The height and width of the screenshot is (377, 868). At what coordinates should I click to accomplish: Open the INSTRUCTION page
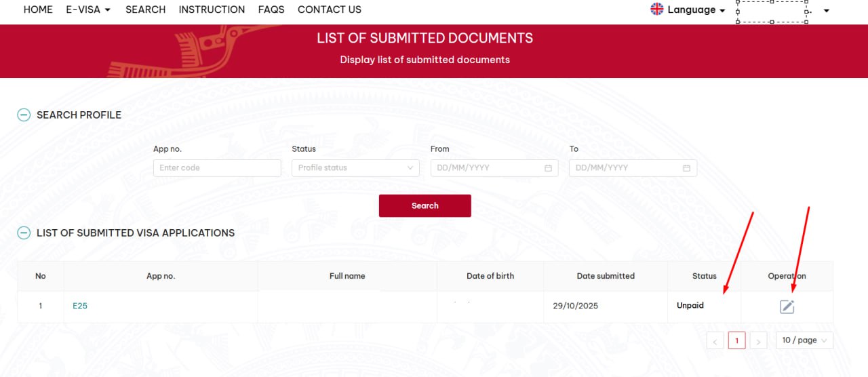click(x=212, y=9)
